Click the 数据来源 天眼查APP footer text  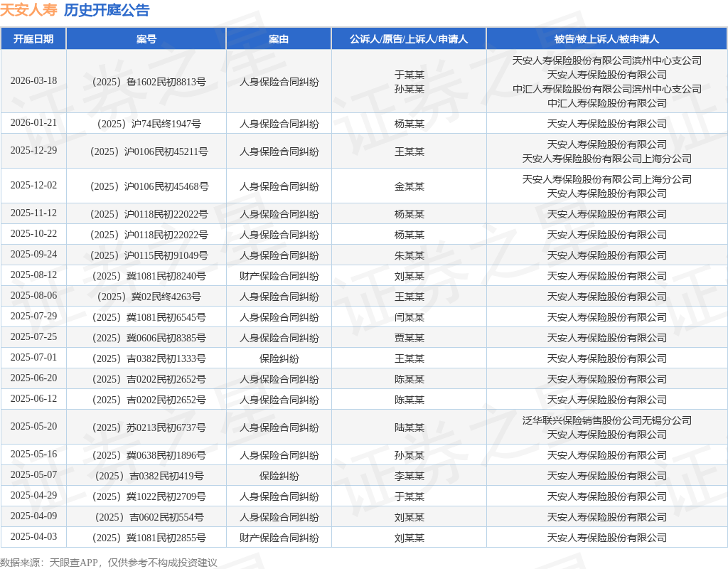pos(109,563)
